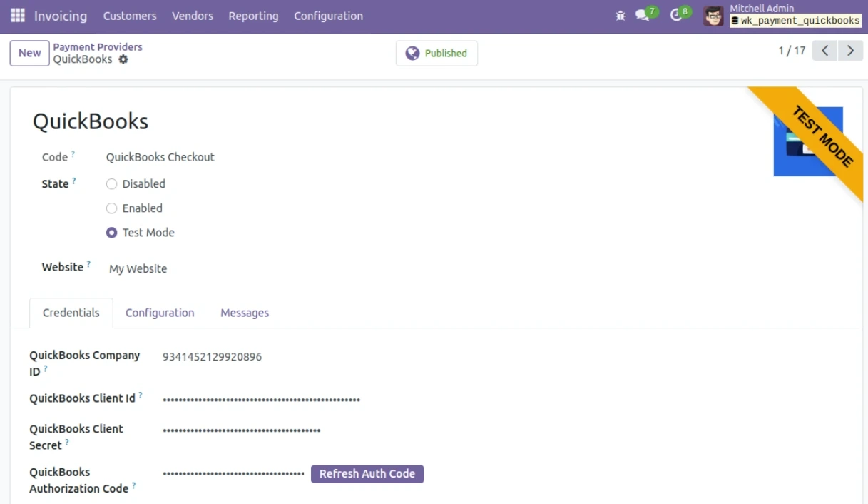Switch to the Configuration tab
The image size is (868, 504).
point(160,313)
